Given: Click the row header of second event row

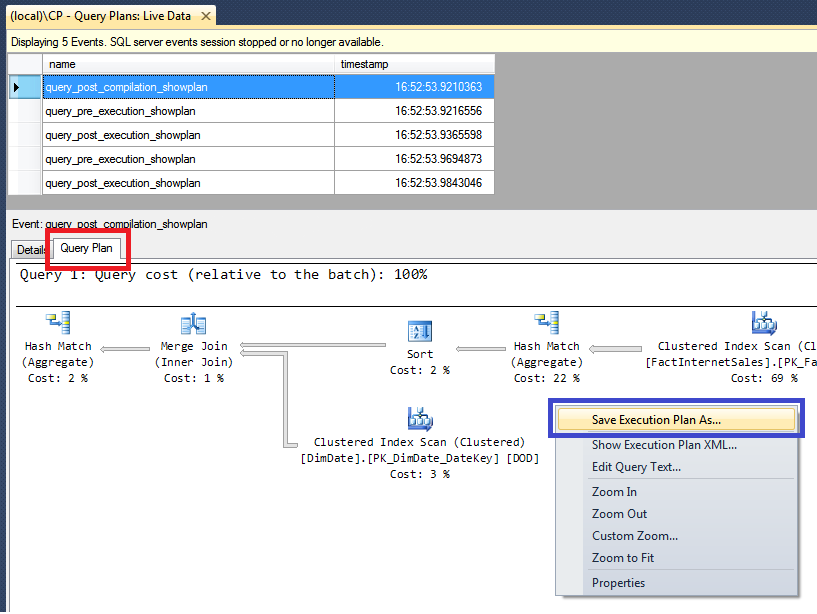Looking at the screenshot, I should click(25, 111).
